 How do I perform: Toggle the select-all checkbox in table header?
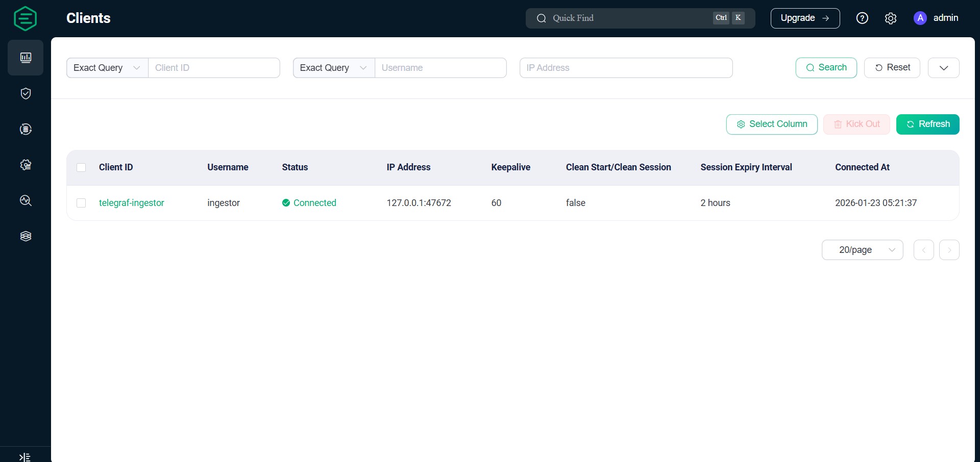81,167
